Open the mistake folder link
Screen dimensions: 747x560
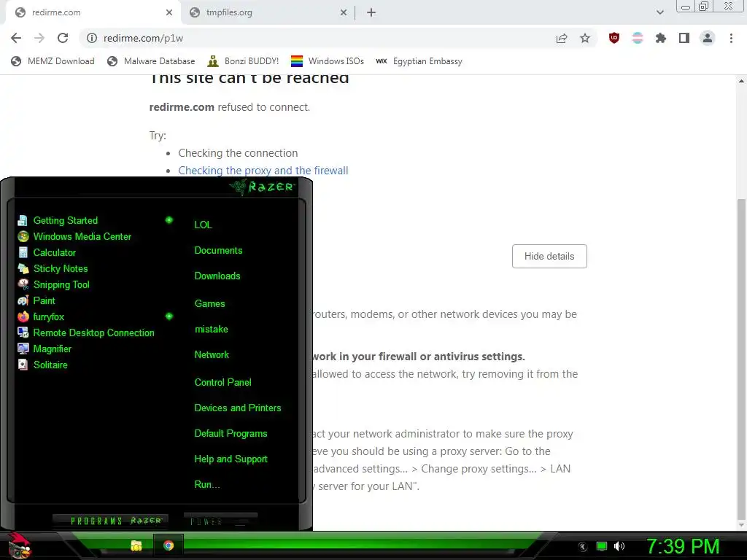point(212,330)
